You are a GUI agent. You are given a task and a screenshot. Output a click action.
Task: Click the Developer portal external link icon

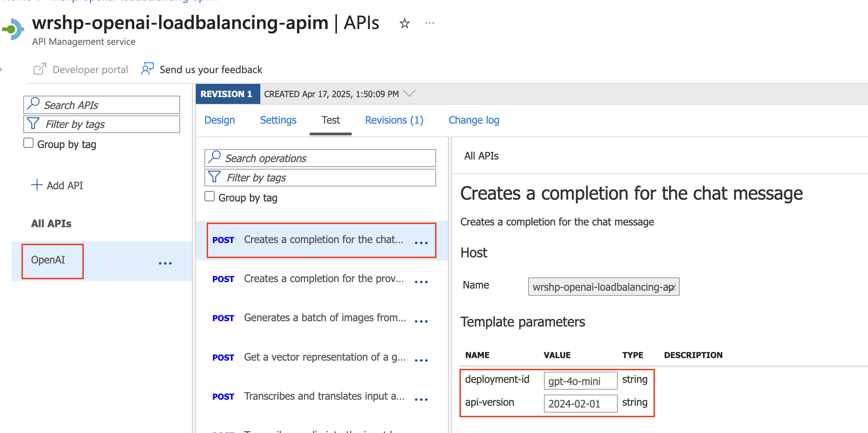pos(40,69)
